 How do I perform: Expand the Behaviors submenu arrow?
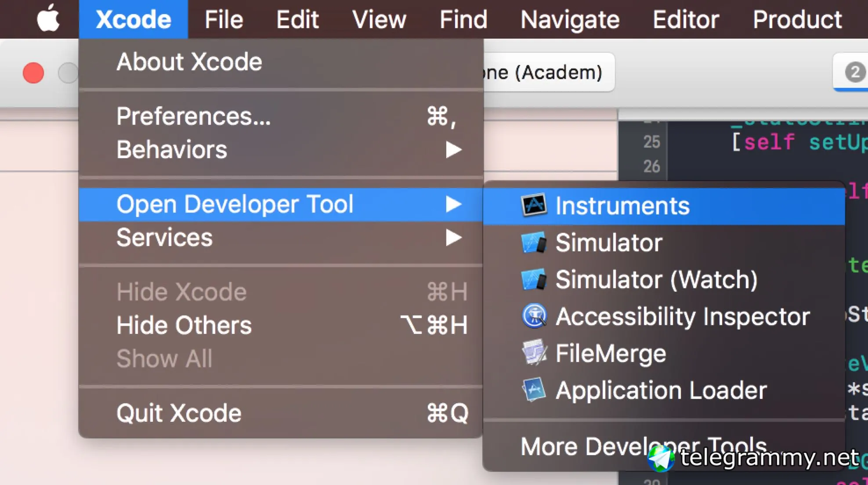453,150
